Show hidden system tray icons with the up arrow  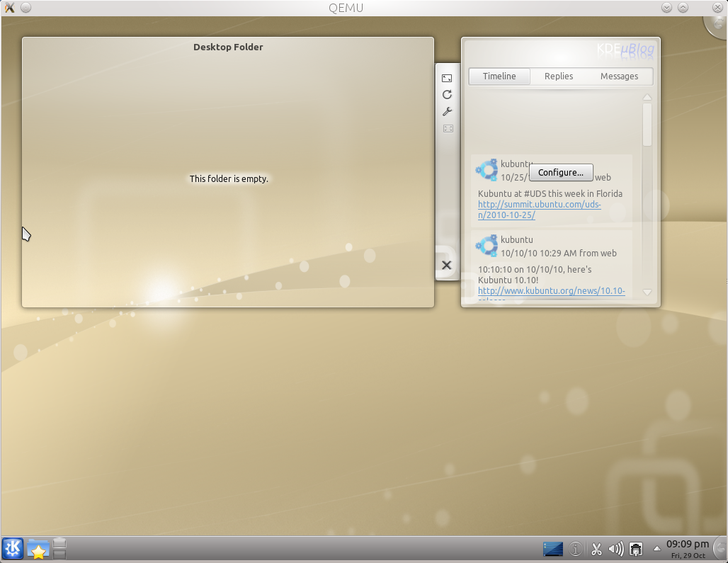[656, 549]
